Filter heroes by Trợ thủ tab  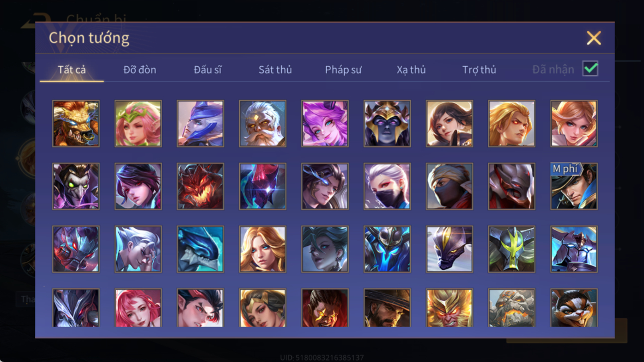coord(479,70)
